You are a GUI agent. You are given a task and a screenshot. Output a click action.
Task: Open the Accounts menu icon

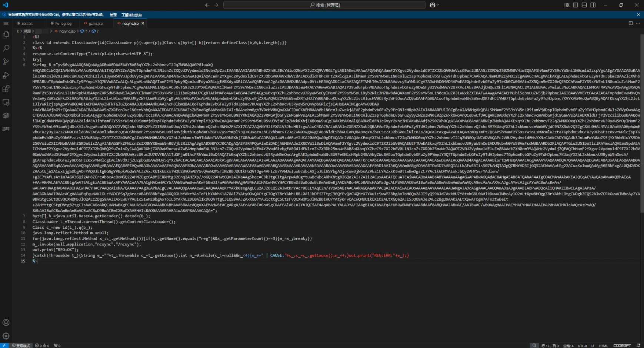pyautogui.click(x=6, y=322)
